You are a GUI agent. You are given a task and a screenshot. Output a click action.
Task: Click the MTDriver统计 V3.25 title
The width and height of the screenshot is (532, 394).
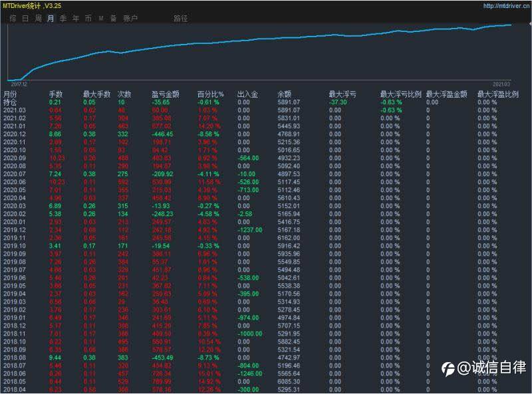click(32, 6)
